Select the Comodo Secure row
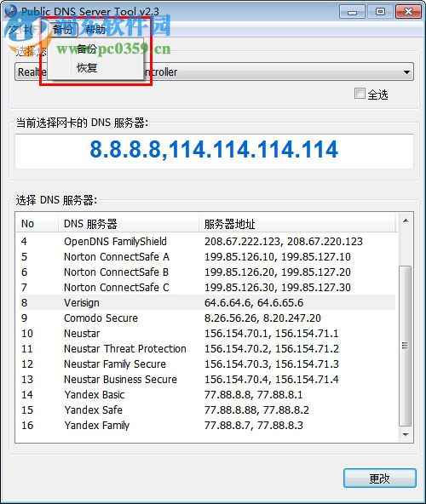 pos(207,318)
